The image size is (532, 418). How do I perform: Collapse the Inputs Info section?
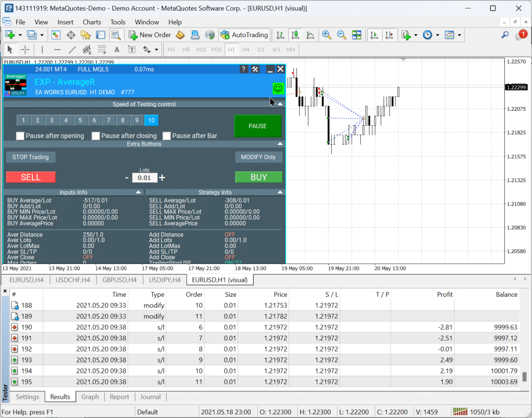pos(139,192)
